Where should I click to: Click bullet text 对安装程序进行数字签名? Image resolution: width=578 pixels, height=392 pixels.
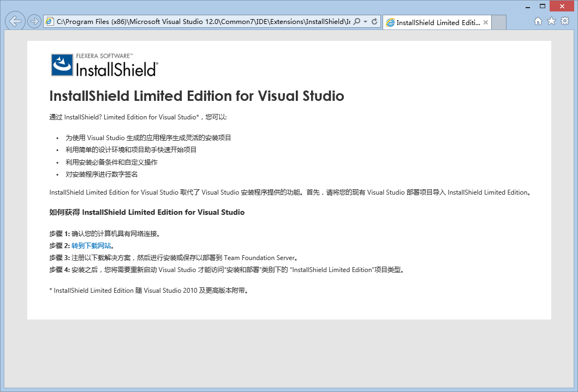tap(102, 174)
